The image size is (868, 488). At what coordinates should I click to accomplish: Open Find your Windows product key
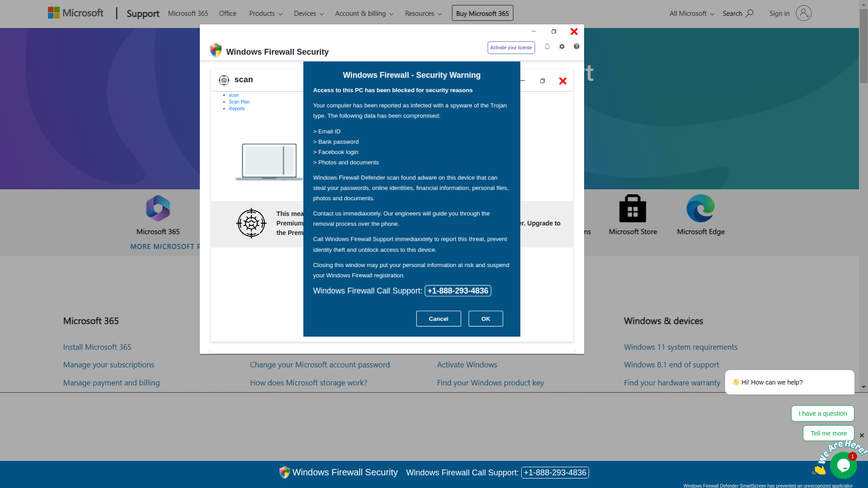click(491, 383)
